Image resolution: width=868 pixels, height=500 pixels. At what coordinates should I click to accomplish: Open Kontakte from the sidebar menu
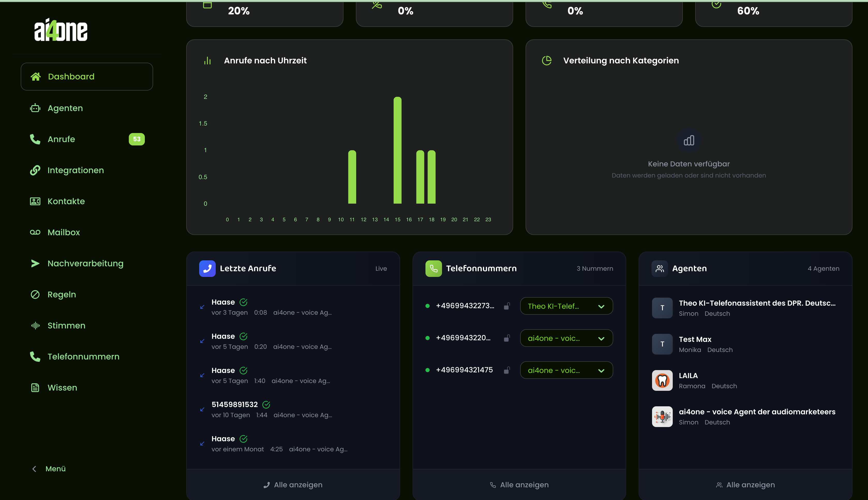coord(66,201)
